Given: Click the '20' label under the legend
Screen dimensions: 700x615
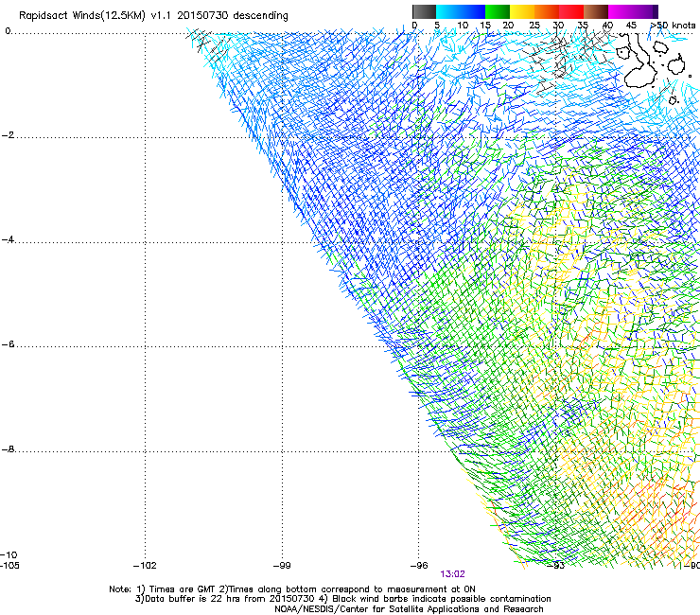Looking at the screenshot, I should 508,26.
